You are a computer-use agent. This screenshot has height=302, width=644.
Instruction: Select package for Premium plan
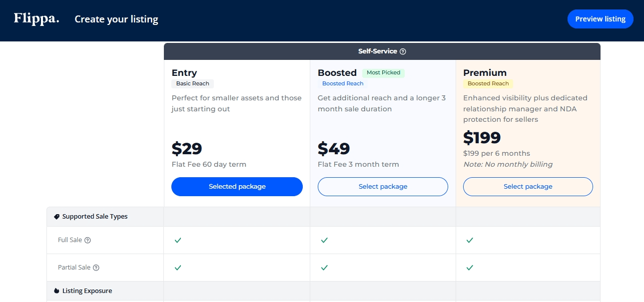528,187
